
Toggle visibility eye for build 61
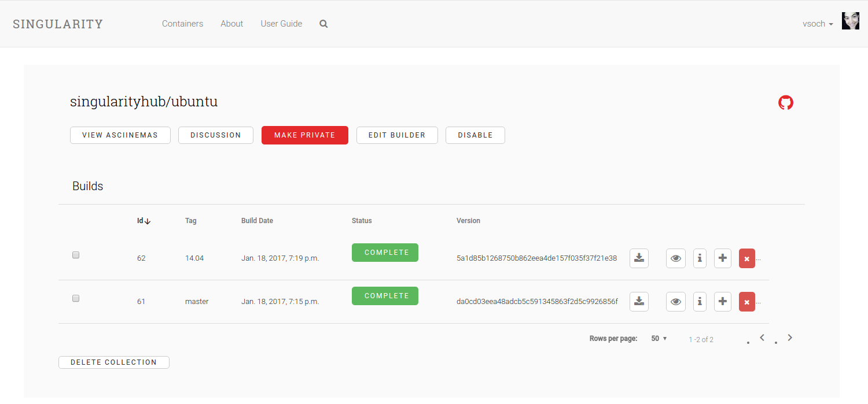coord(676,302)
